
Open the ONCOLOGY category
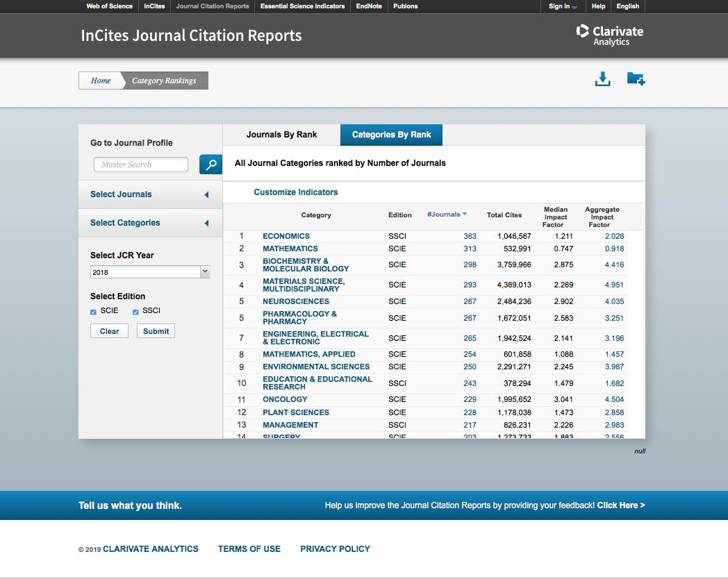[x=285, y=399]
